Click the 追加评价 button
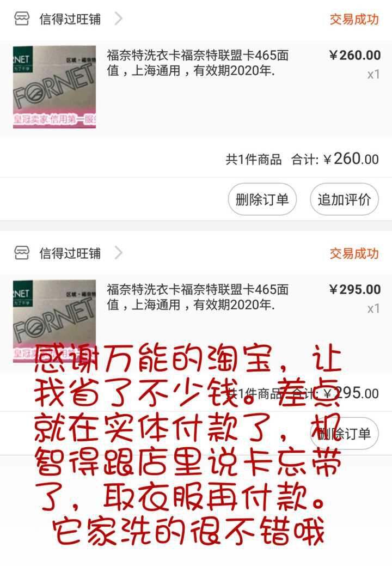The width and height of the screenshot is (392, 566). click(345, 199)
